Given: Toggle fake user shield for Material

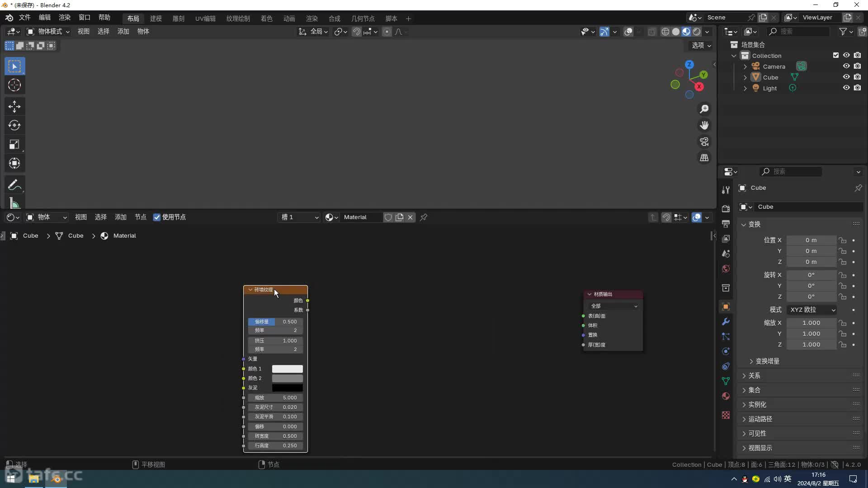Looking at the screenshot, I should [388, 217].
